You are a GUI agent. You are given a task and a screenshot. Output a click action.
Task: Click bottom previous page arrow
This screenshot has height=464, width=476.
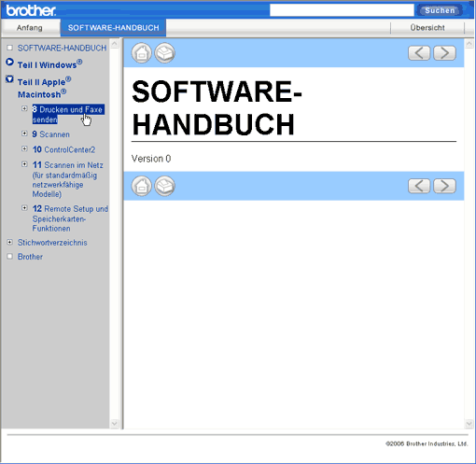click(419, 186)
